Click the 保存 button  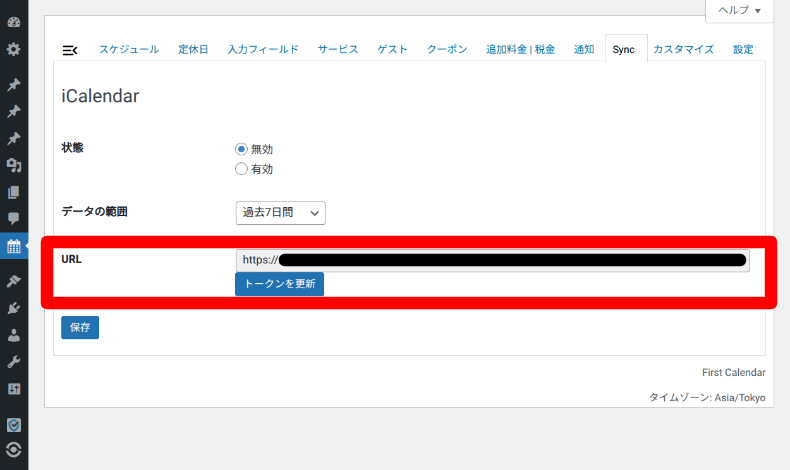[80, 327]
